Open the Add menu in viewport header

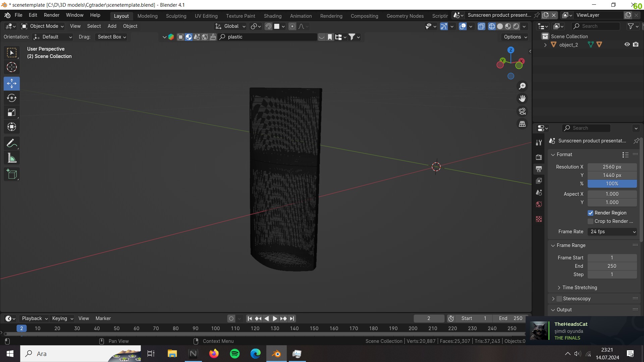(112, 26)
